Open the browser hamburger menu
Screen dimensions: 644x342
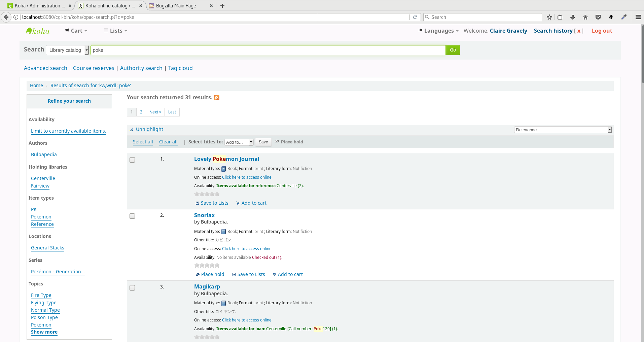(638, 17)
